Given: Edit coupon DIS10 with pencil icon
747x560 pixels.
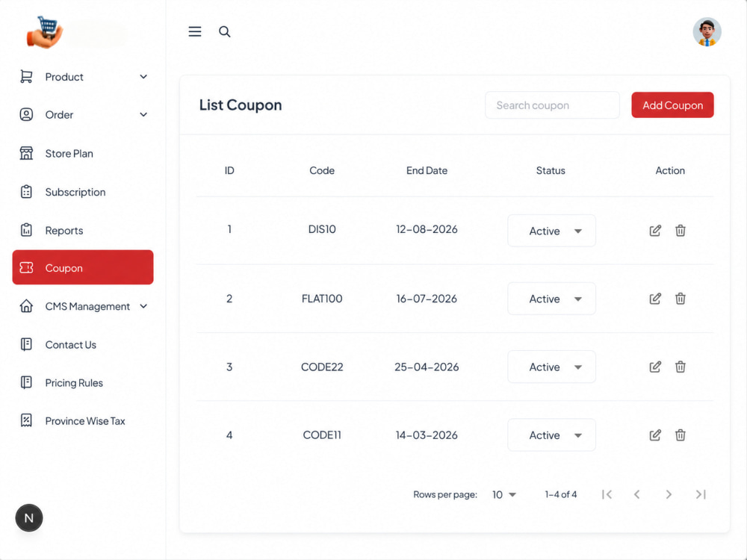Looking at the screenshot, I should [655, 231].
